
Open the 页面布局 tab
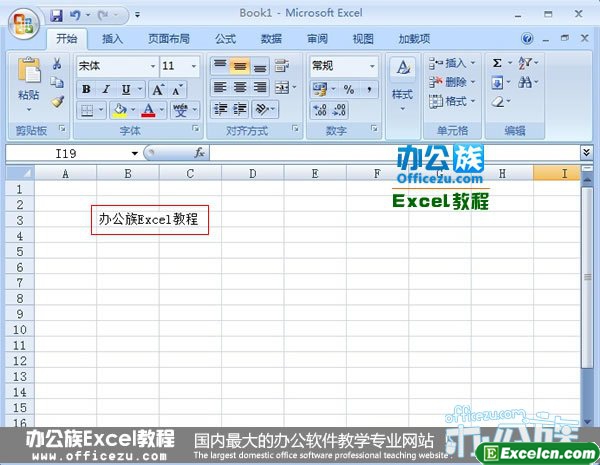pos(169,39)
